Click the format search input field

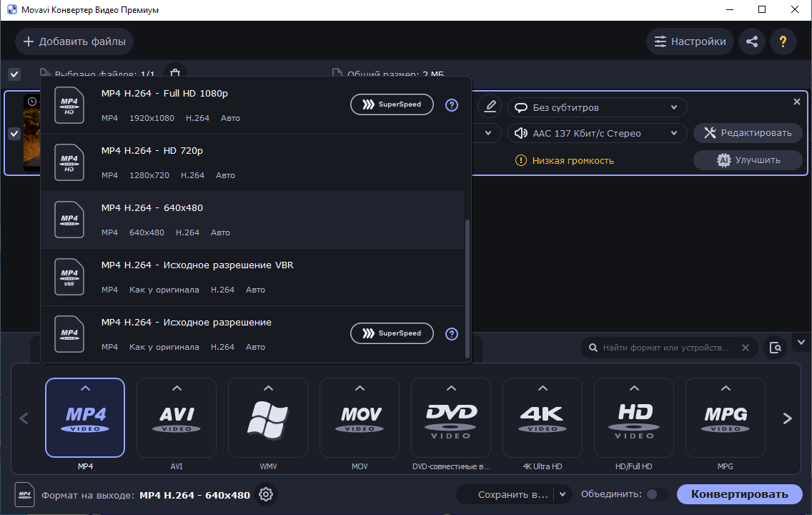tap(665, 348)
